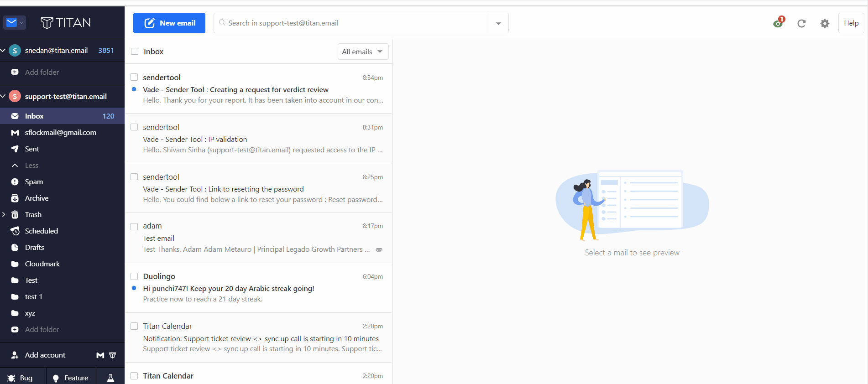
Task: Click the Titan logo
Action: (66, 23)
